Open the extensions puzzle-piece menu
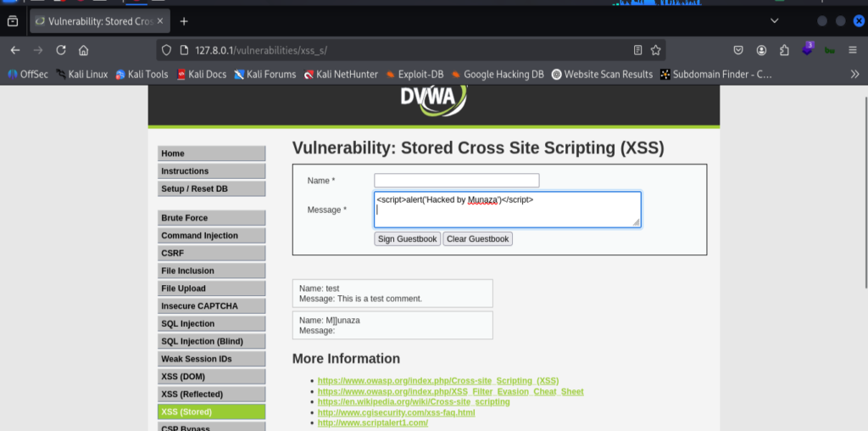This screenshot has width=868, height=431. [785, 50]
